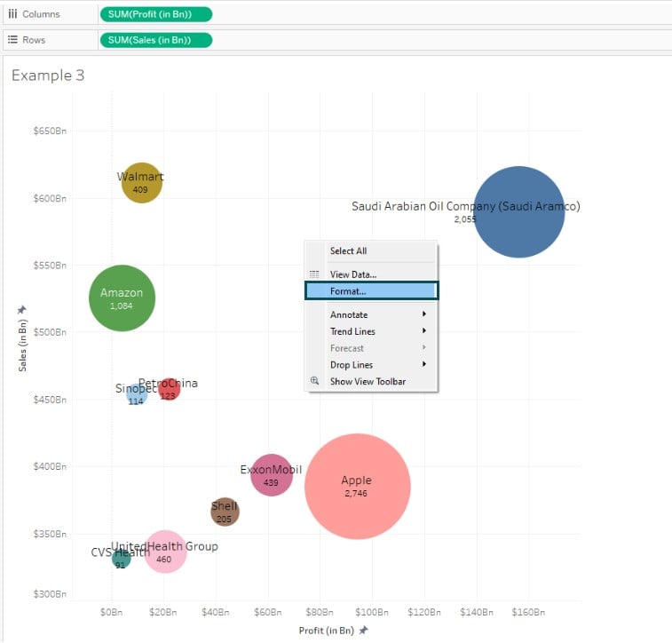The height and width of the screenshot is (643, 672).
Task: Click the Columns shelf label
Action: coord(41,14)
